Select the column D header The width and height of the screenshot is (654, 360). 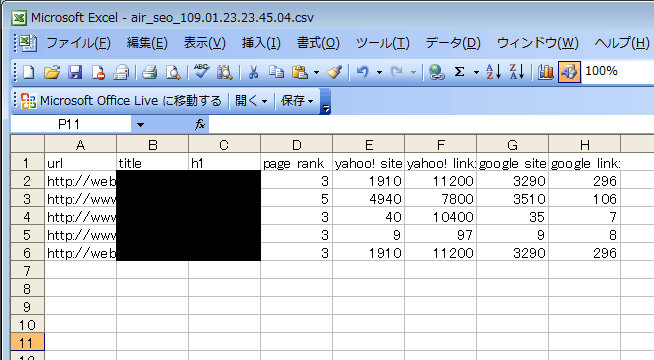click(x=297, y=145)
